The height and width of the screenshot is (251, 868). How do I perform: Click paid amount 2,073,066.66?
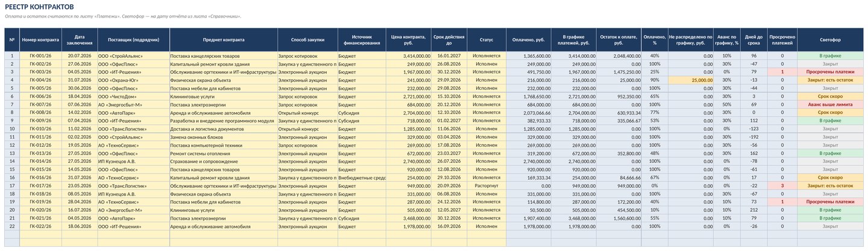click(529, 112)
